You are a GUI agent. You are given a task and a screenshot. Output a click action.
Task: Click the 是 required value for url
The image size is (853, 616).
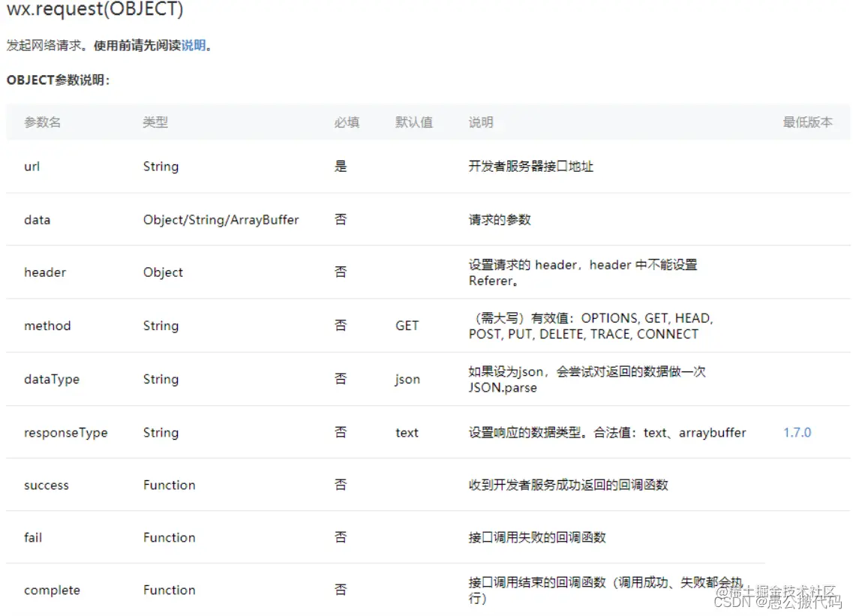coord(341,167)
